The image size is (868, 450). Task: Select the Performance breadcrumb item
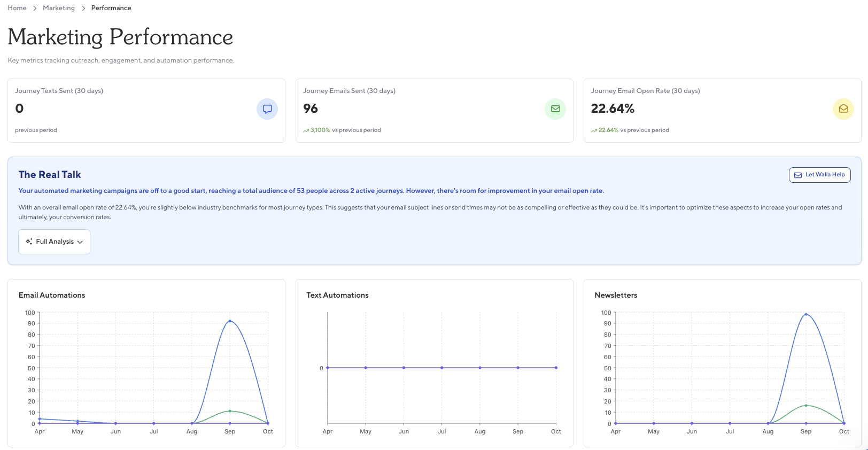[x=111, y=8]
